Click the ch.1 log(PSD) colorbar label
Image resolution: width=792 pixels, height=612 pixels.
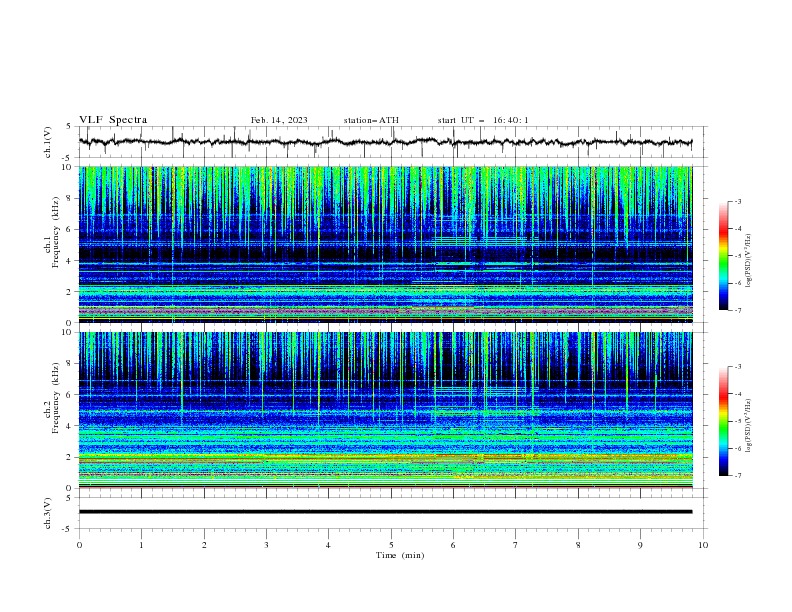(749, 261)
